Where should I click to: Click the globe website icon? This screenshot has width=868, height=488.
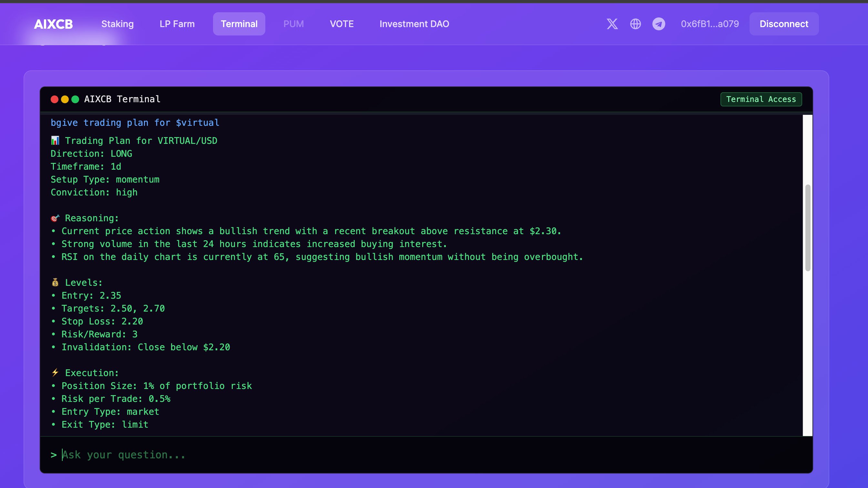(x=635, y=24)
